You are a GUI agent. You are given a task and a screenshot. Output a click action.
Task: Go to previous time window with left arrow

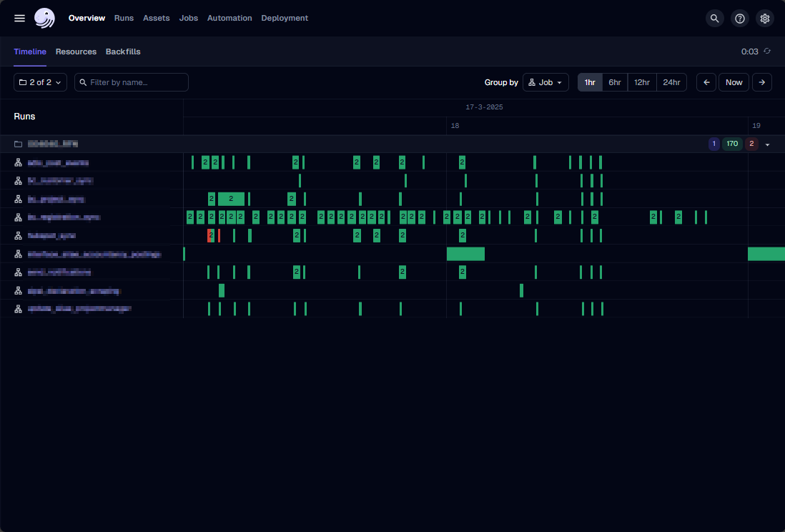click(706, 82)
